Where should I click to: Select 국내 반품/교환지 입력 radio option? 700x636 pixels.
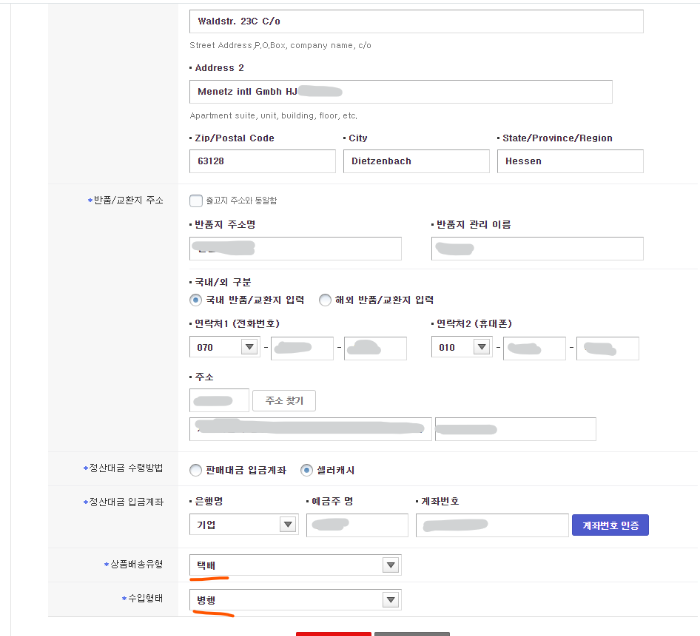(x=196, y=300)
